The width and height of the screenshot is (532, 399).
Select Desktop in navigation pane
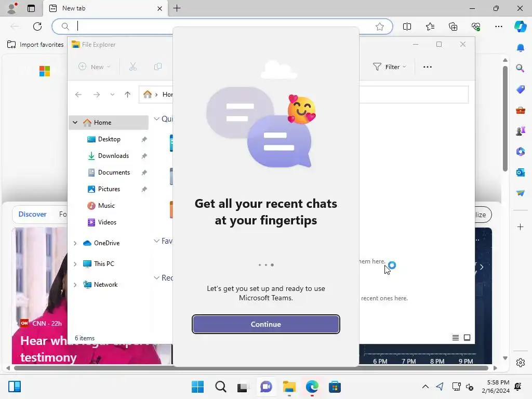click(x=109, y=139)
